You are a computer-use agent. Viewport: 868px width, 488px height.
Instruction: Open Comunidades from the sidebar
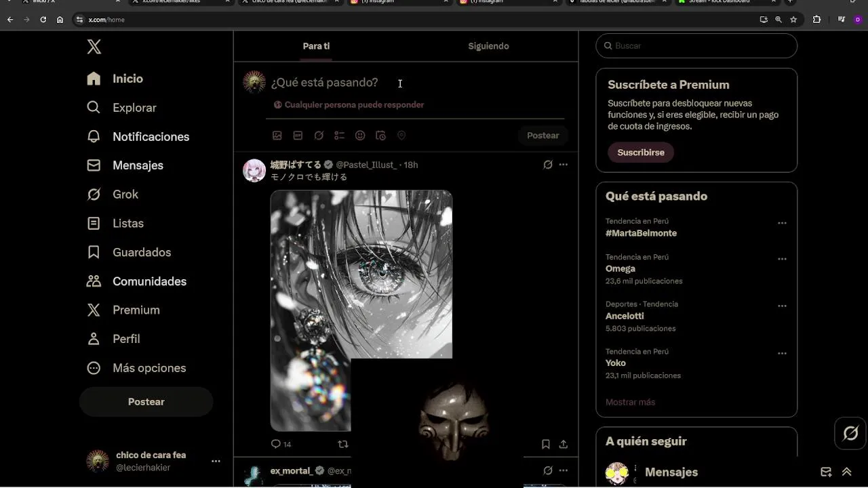coord(136,281)
